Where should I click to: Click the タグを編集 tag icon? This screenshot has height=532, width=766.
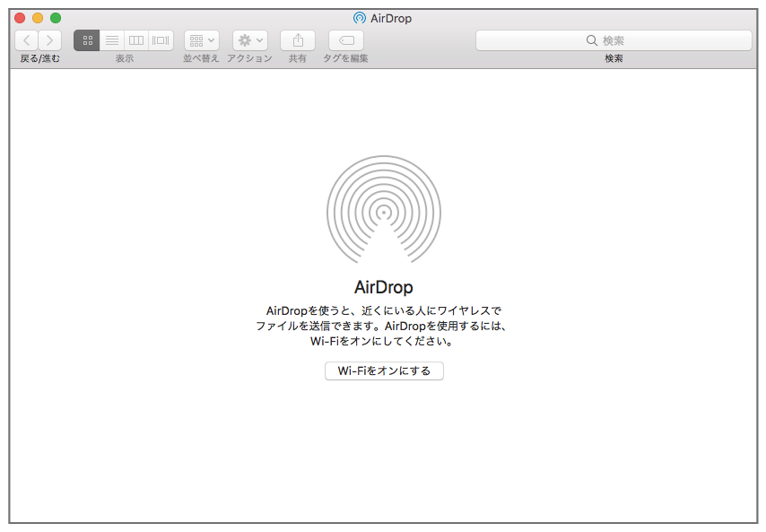[346, 40]
